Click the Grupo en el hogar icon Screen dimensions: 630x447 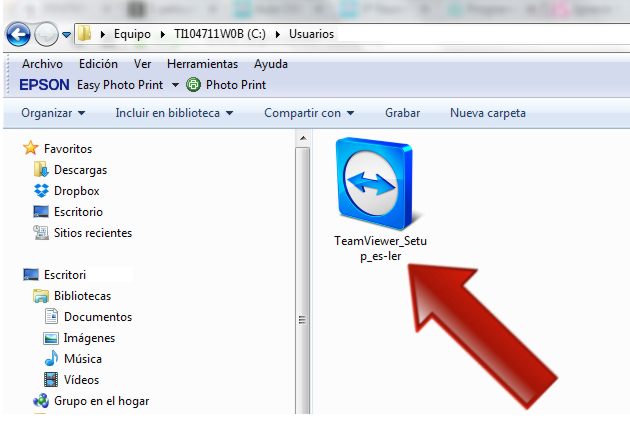(x=41, y=400)
